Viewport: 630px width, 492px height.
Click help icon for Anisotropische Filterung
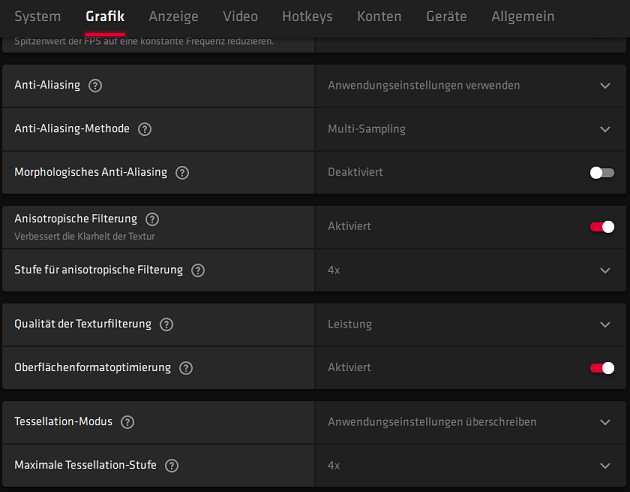(151, 218)
